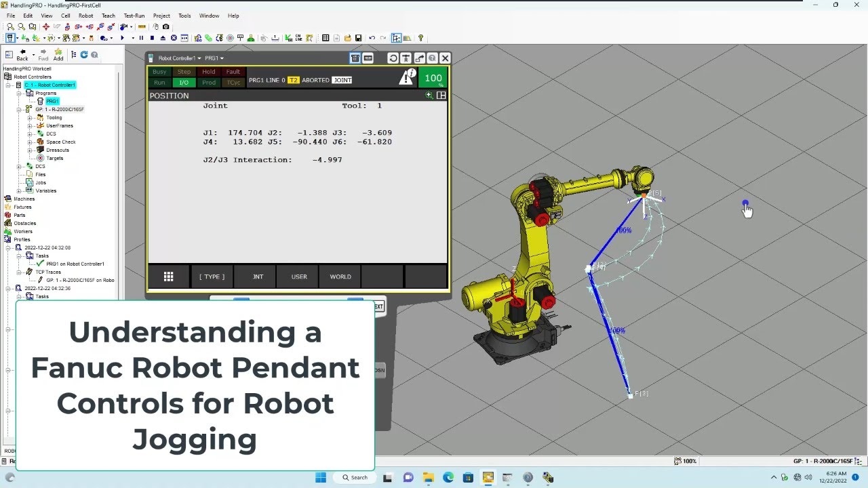Open the Tools menu
Image resolution: width=868 pixels, height=488 pixels.
pos(184,16)
